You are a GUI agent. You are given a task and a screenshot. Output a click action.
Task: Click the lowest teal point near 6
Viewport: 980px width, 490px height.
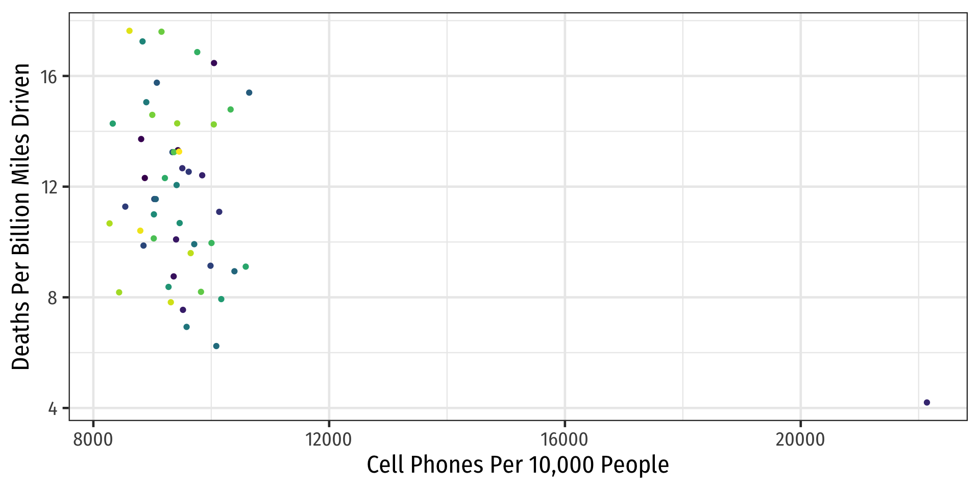click(216, 346)
